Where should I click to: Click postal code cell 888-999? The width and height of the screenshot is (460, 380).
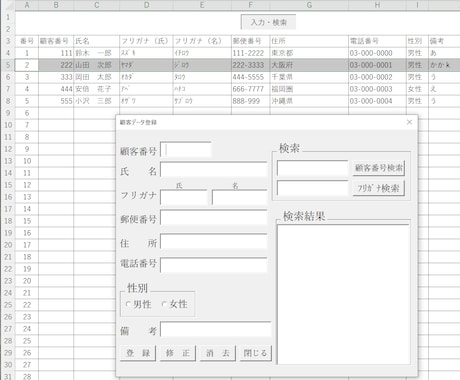(251, 101)
